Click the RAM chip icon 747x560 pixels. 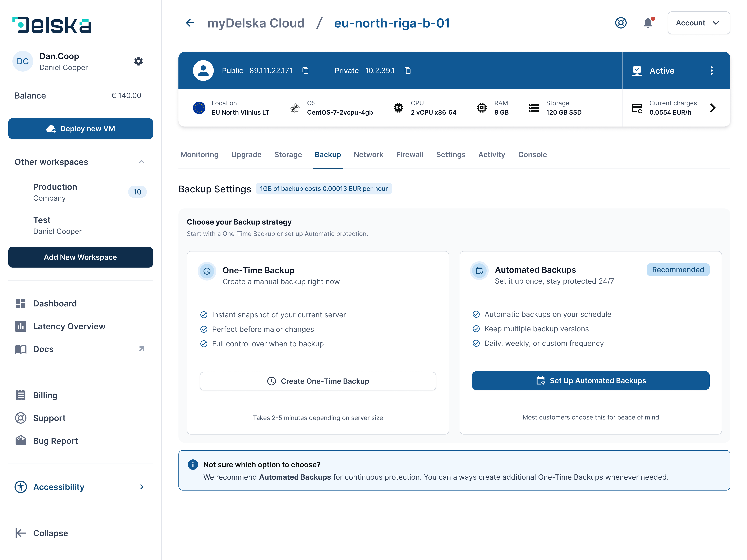click(482, 108)
